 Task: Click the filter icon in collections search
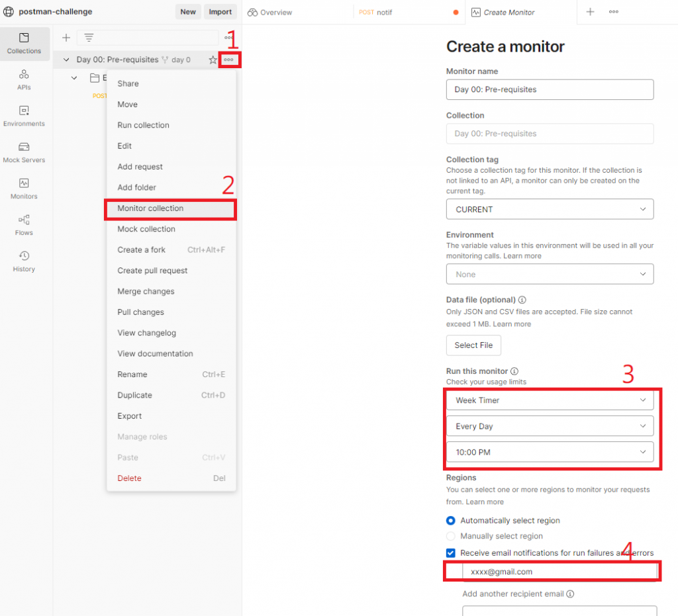pos(89,38)
